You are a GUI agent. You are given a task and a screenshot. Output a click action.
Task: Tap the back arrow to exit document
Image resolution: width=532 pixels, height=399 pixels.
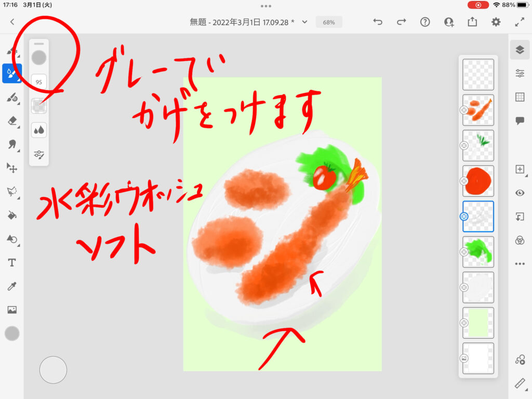(12, 22)
